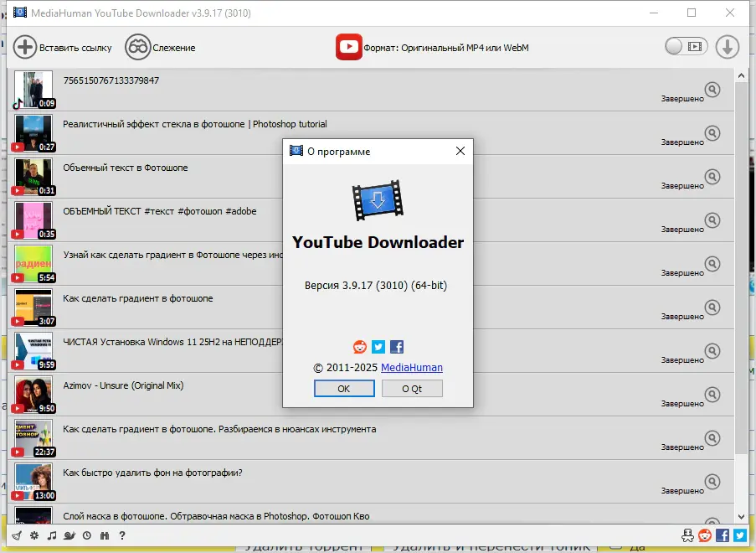Locate file for 7565150767133379847 item
The width and height of the screenshot is (756, 553).
coord(712,90)
